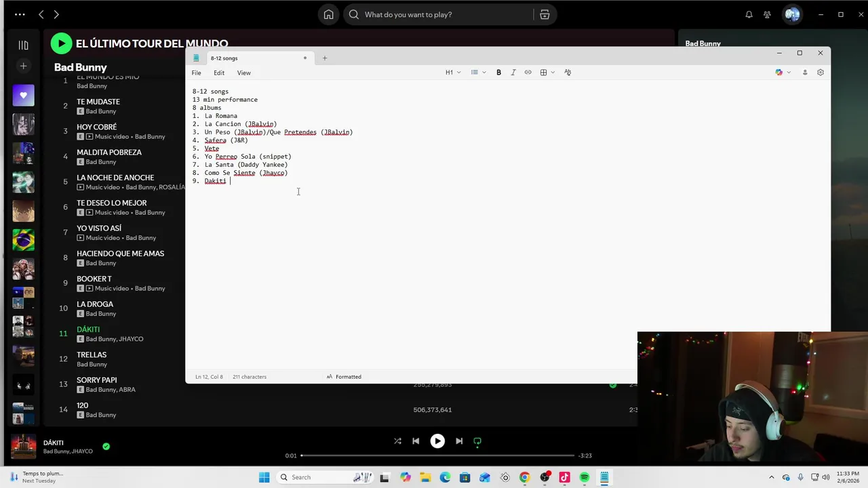Viewport: 868px width, 488px height.
Task: Open the View menu in Notepad
Action: [x=243, y=73]
